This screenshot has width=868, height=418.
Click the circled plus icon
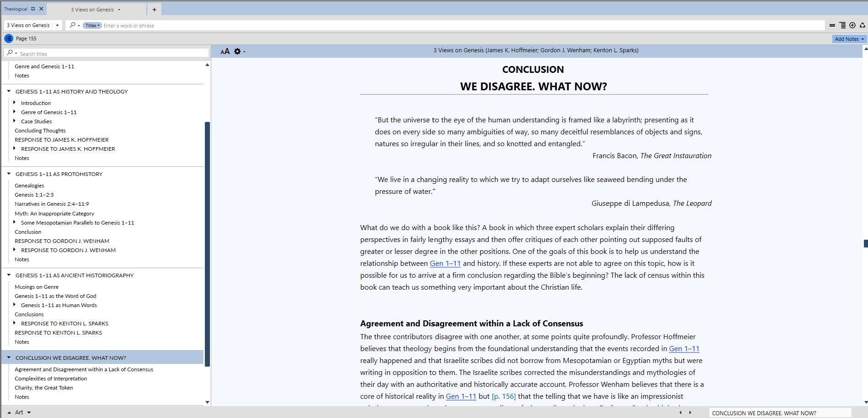click(x=852, y=26)
